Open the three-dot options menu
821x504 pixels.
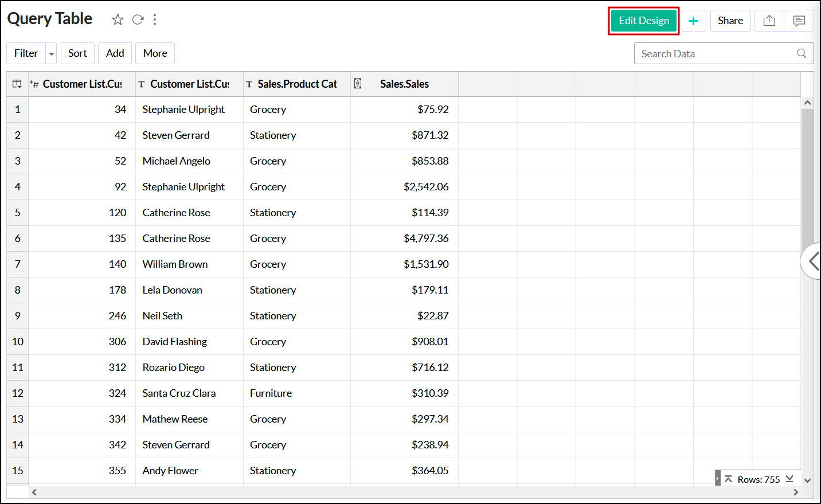[155, 19]
